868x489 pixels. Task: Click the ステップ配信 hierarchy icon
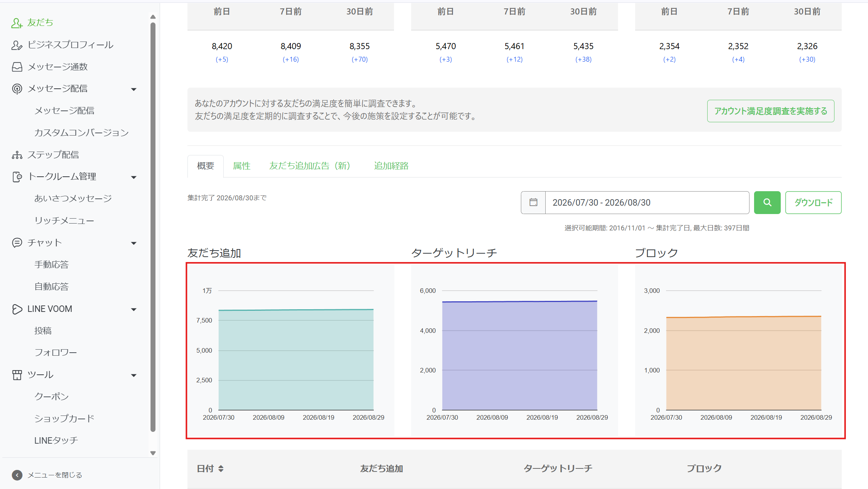(17, 155)
